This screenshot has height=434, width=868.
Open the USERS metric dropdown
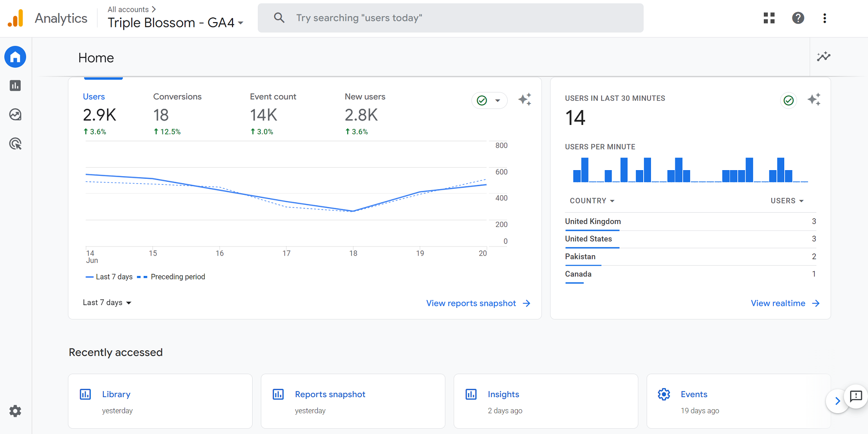pyautogui.click(x=787, y=201)
